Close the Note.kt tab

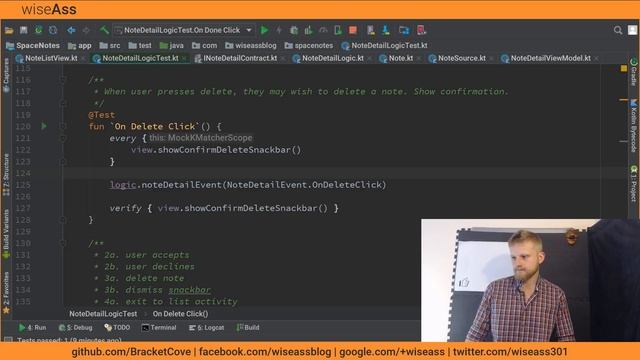[x=419, y=59]
